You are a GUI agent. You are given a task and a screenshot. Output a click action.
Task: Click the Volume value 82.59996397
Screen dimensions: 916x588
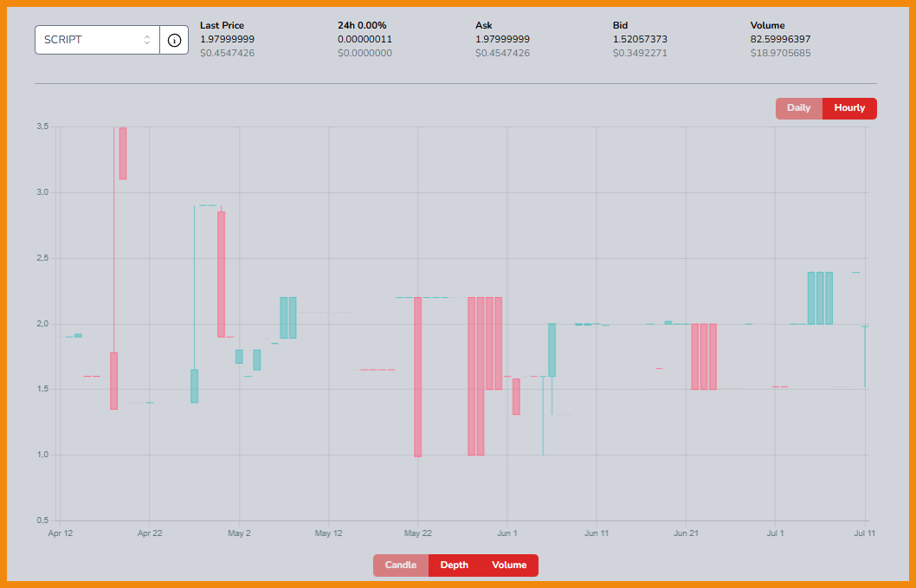(x=780, y=39)
